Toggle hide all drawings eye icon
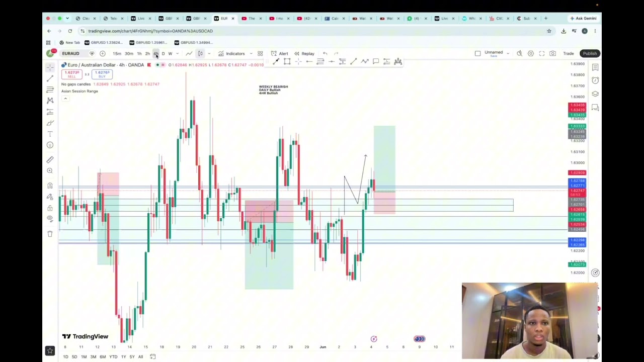The image size is (644, 362). (50, 219)
